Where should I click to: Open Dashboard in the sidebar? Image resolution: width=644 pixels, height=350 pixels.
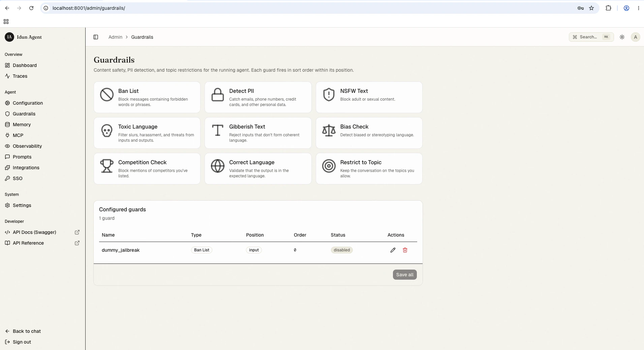point(42,65)
